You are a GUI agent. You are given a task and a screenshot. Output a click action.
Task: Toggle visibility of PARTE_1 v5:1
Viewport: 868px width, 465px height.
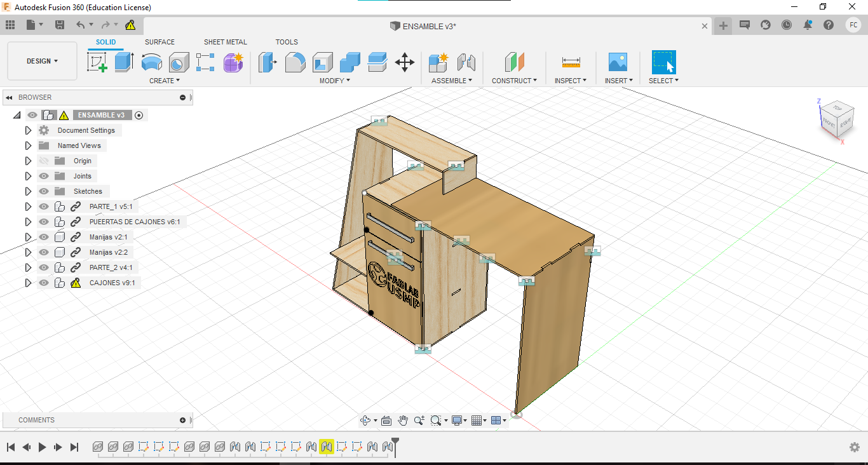click(x=44, y=206)
